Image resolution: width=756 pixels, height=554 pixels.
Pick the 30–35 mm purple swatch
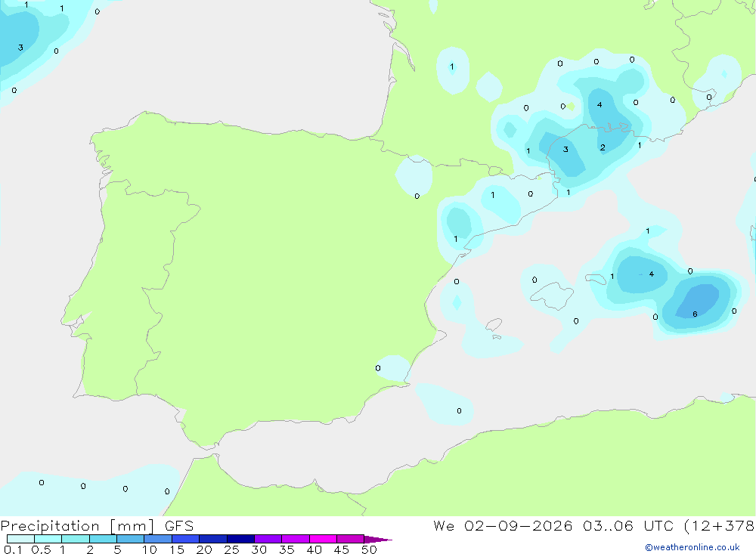(x=268, y=539)
